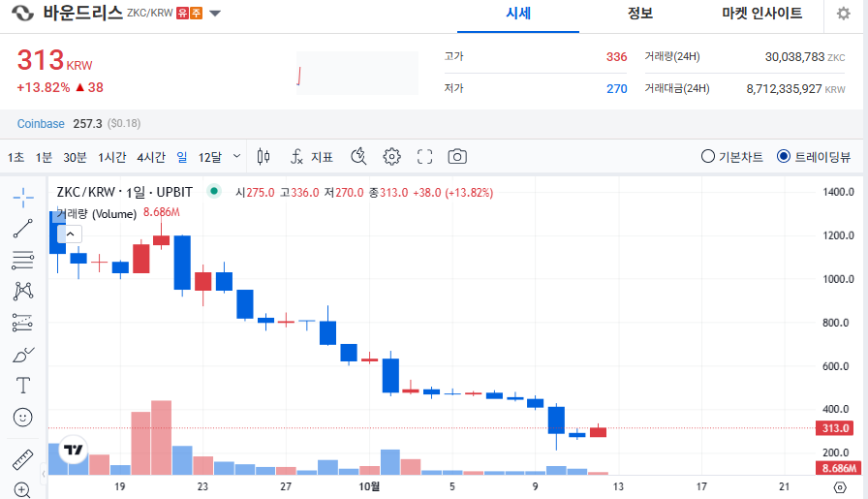Open the timeframe dropdown chevron after 12달
Image resolution: width=868 pixels, height=499 pixels.
tap(237, 156)
